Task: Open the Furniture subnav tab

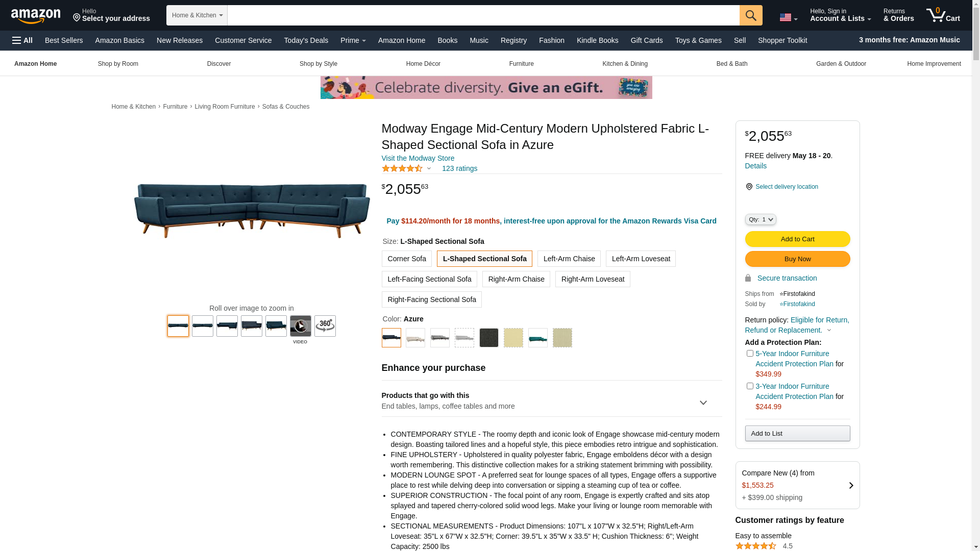Action: [522, 64]
